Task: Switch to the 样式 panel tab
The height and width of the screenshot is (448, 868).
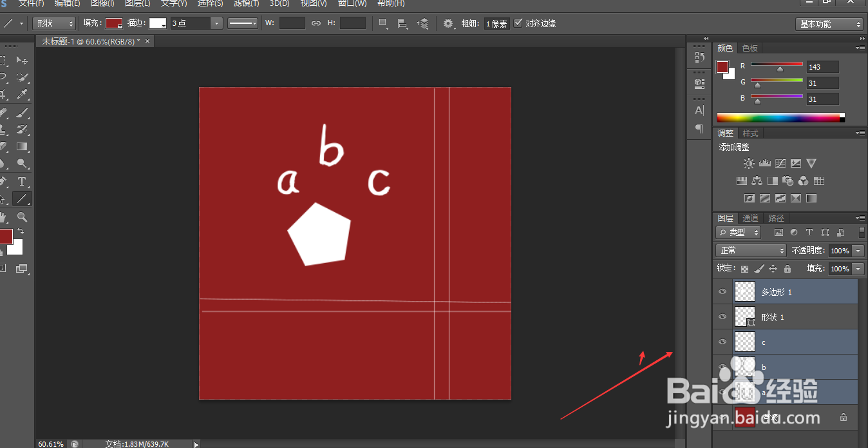Action: pos(750,133)
